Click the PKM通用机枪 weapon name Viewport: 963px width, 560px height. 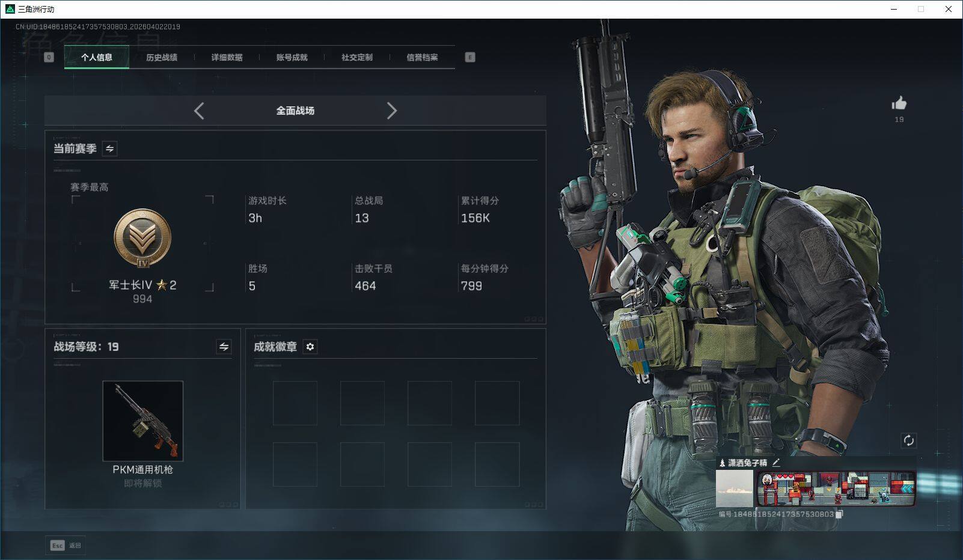[x=143, y=470]
